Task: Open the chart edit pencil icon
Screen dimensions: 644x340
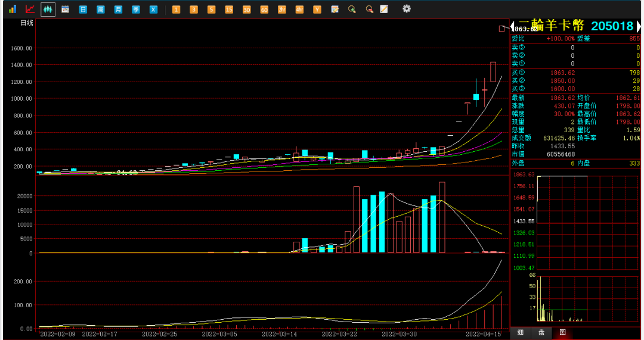Action: pos(335,9)
